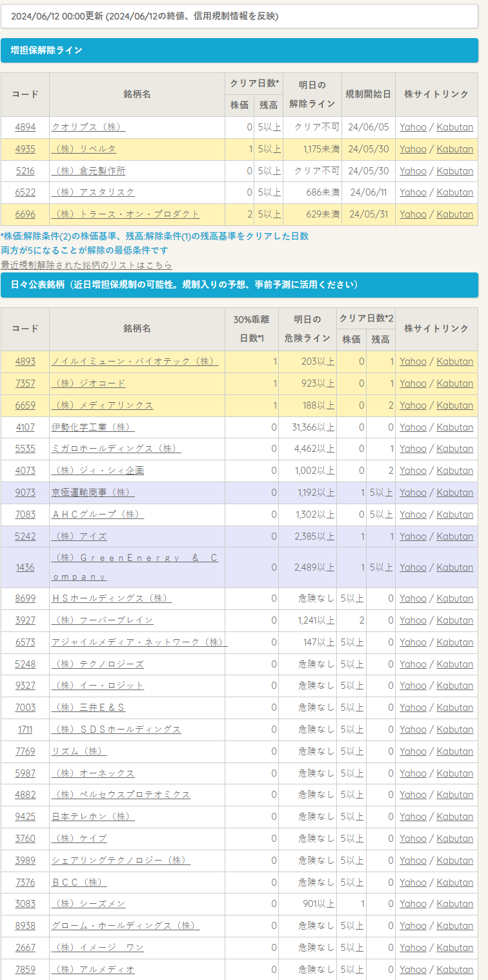Open （株）オーネックス link

[x=93, y=773]
